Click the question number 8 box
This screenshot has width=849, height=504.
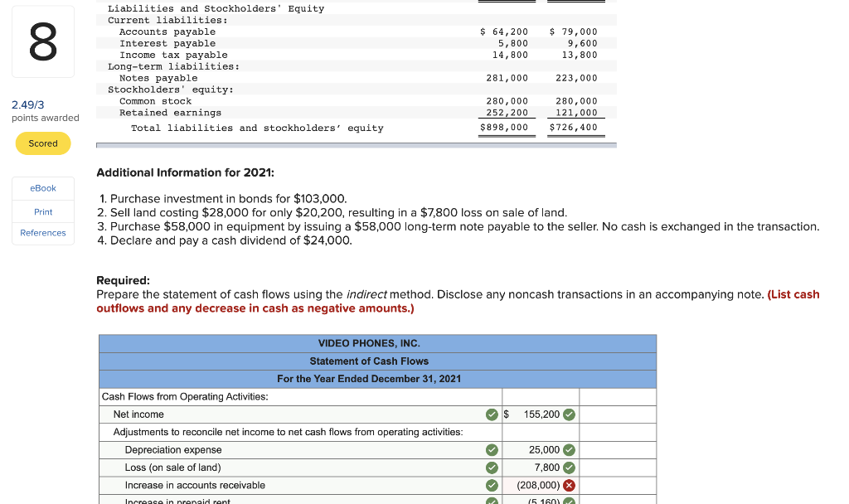click(x=42, y=41)
